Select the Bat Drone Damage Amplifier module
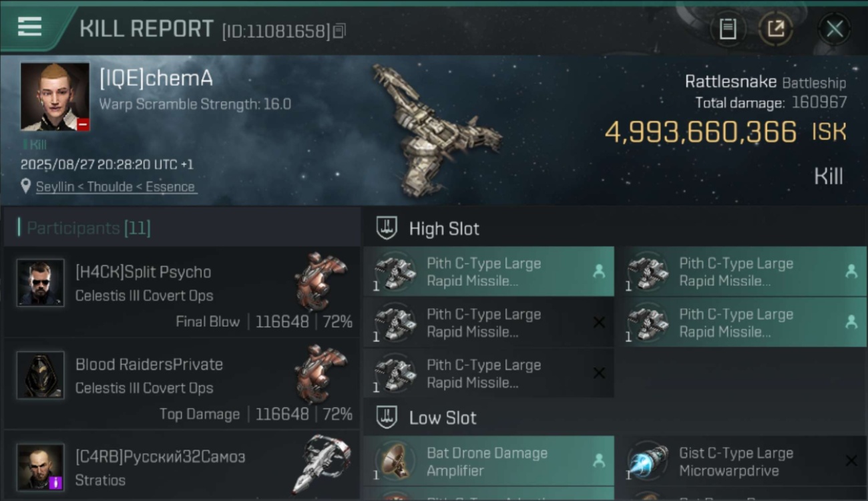This screenshot has height=501, width=868. point(489,461)
